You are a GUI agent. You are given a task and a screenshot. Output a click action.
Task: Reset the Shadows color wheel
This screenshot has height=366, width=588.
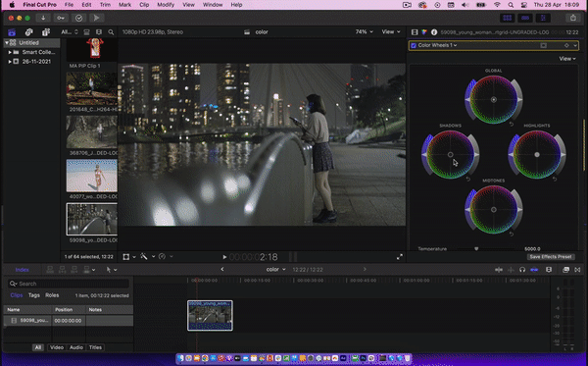(468, 179)
